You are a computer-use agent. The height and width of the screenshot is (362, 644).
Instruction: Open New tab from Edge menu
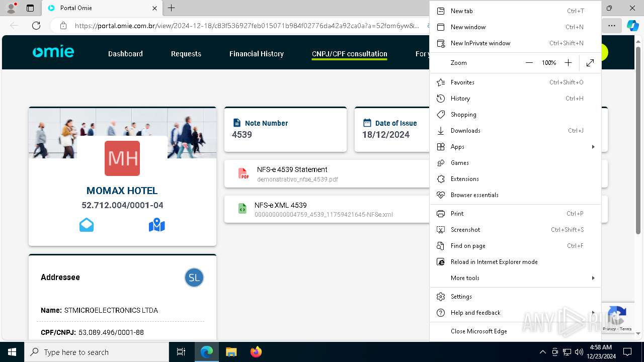tap(515, 11)
